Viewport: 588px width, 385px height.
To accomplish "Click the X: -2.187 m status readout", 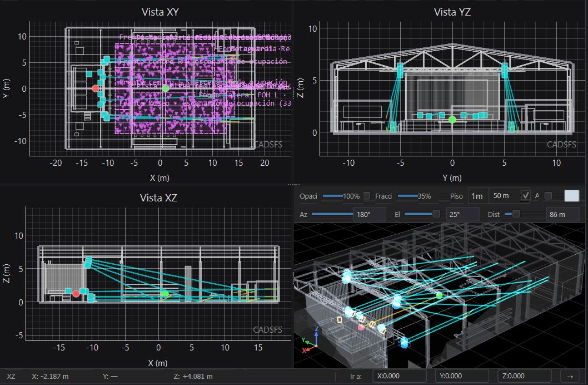I will pyautogui.click(x=50, y=376).
